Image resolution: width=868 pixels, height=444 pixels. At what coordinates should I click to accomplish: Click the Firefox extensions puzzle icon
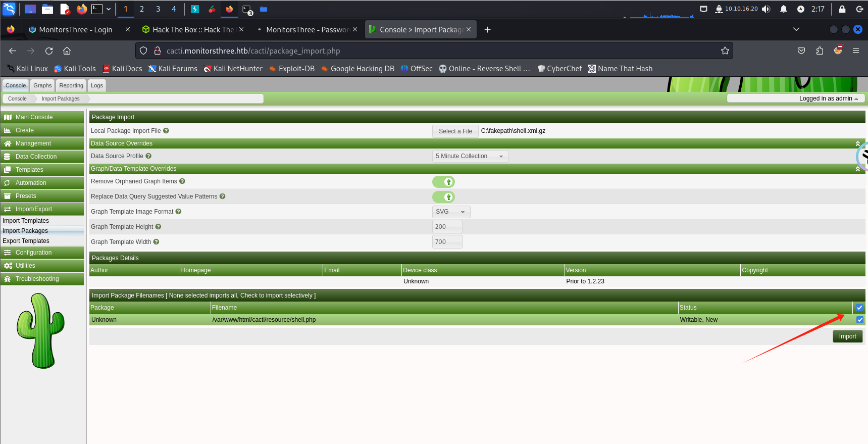(820, 51)
